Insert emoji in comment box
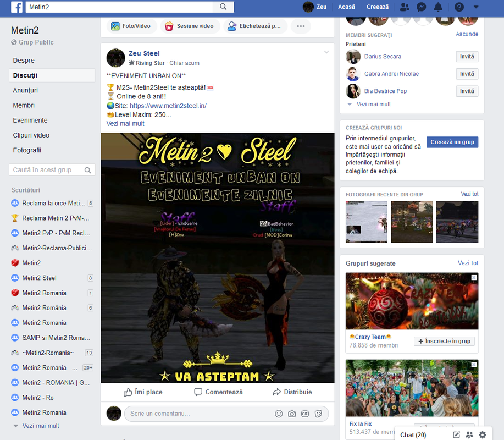 [279, 414]
